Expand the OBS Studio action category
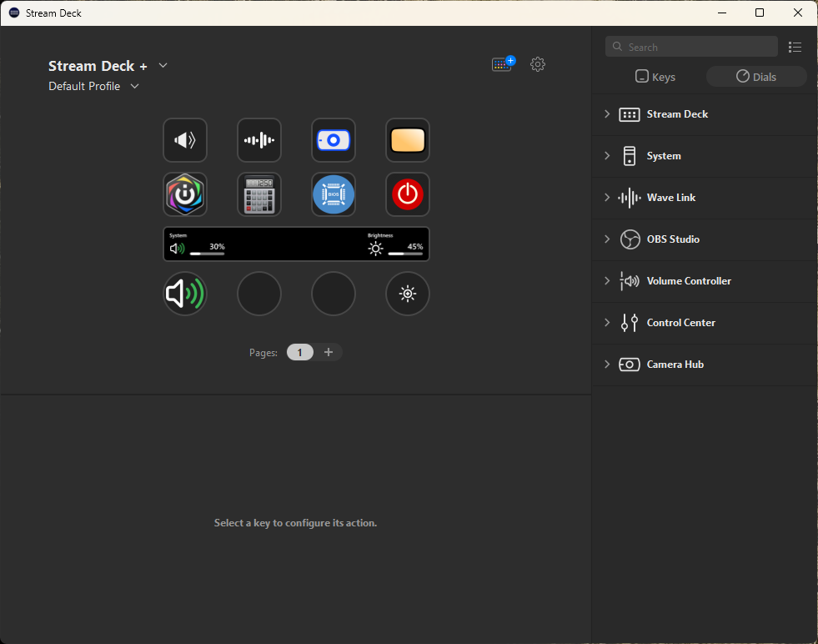Screen dimensions: 818x644 [607, 239]
